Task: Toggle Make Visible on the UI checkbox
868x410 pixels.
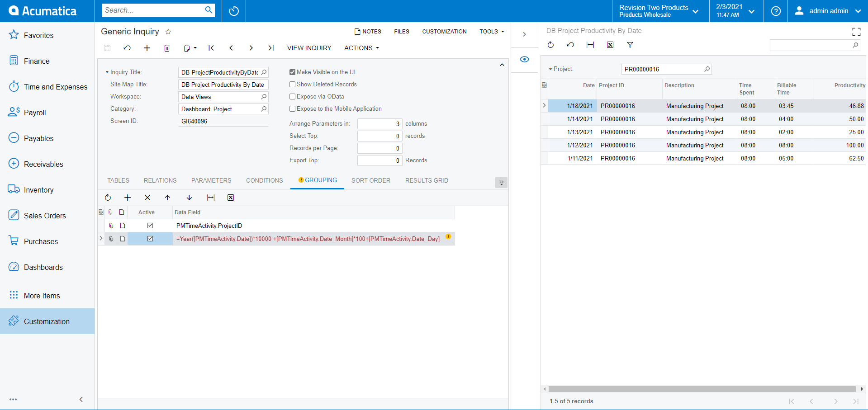Action: (292, 72)
